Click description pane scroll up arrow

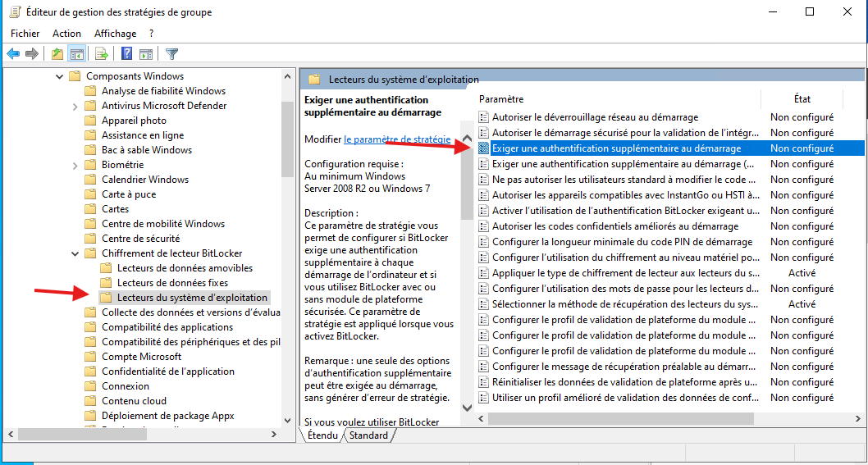click(467, 139)
